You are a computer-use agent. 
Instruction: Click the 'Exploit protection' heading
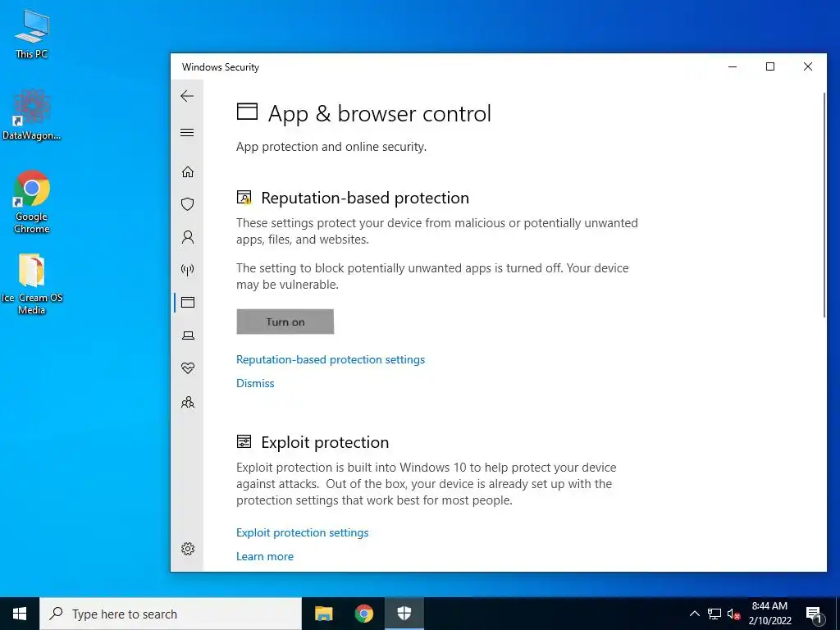pos(325,442)
